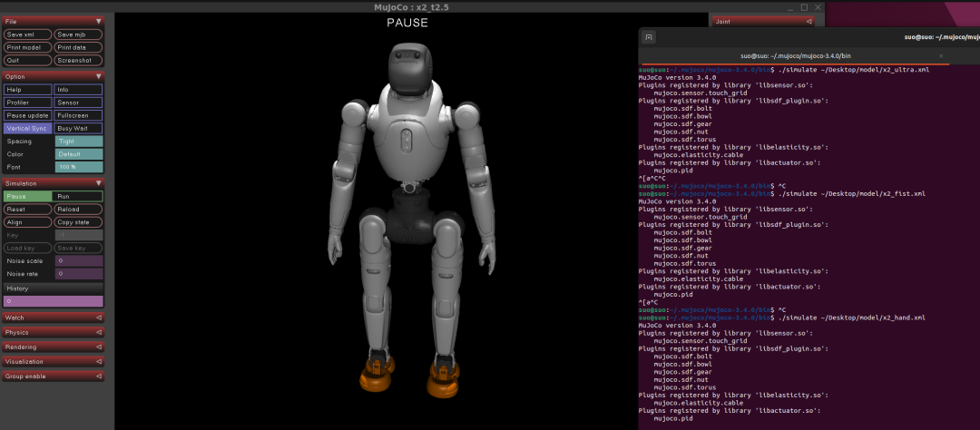Disable Vertical Sync
The image size is (980, 430).
click(x=27, y=128)
